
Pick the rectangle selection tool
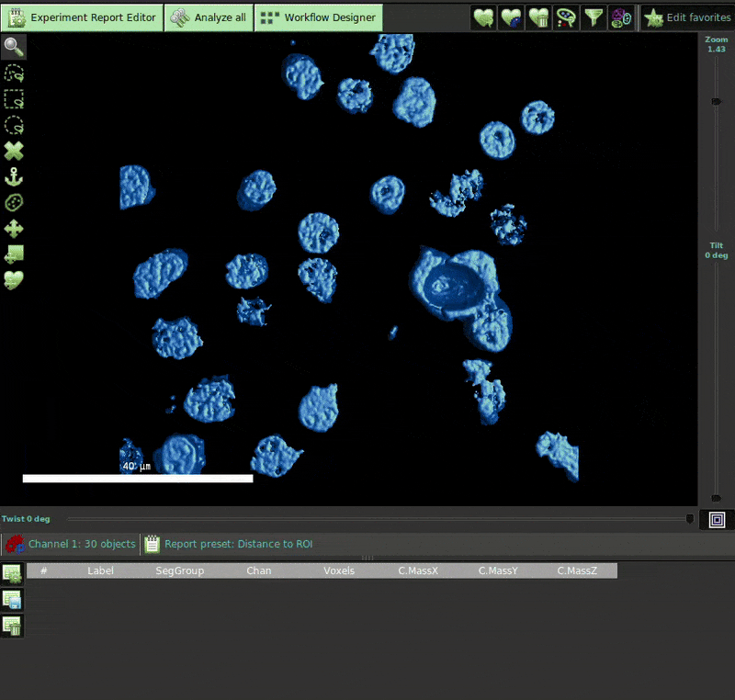pos(14,99)
